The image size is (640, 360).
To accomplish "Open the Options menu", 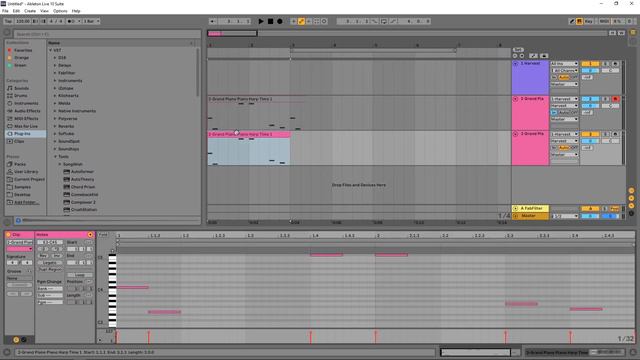I will click(60, 11).
